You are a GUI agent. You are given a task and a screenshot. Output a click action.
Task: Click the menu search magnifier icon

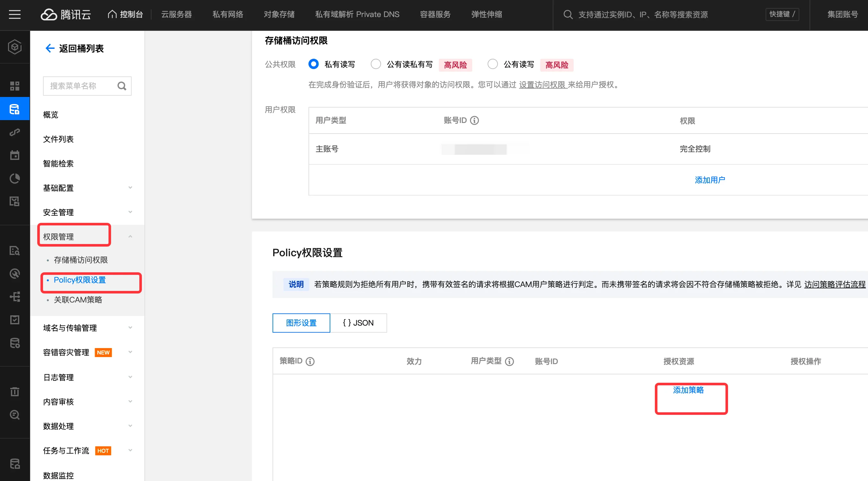pyautogui.click(x=122, y=86)
